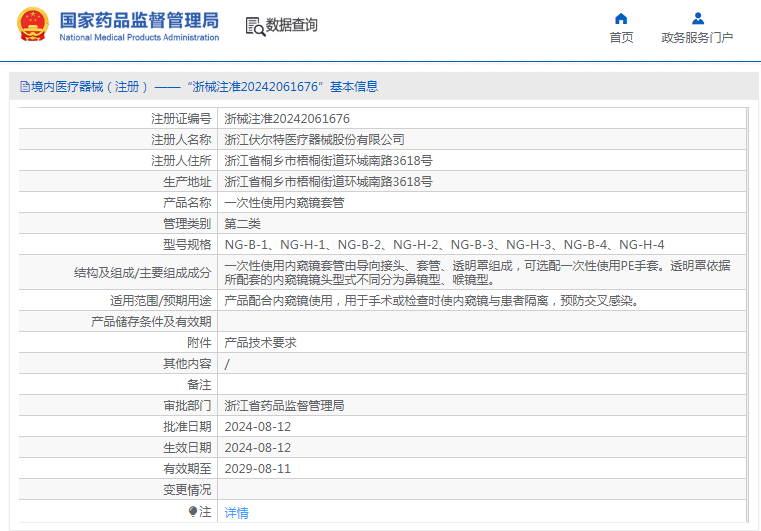Go to 首页 via home icon
This screenshot has height=531, width=761.
(x=621, y=18)
